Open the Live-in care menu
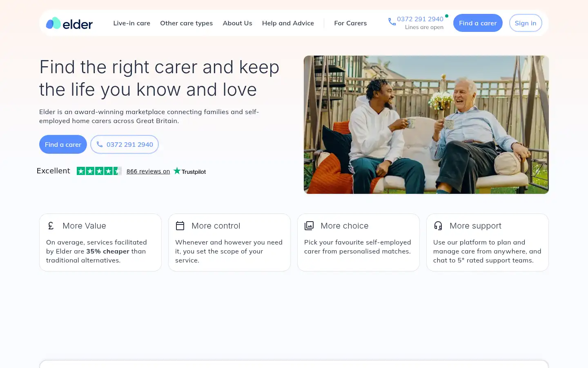The width and height of the screenshot is (588, 368). click(x=131, y=23)
